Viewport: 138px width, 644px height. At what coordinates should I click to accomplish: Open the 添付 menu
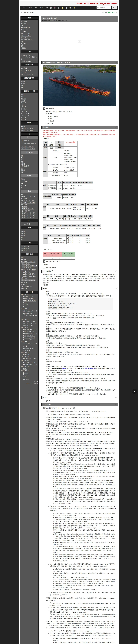click(x=41, y=8)
